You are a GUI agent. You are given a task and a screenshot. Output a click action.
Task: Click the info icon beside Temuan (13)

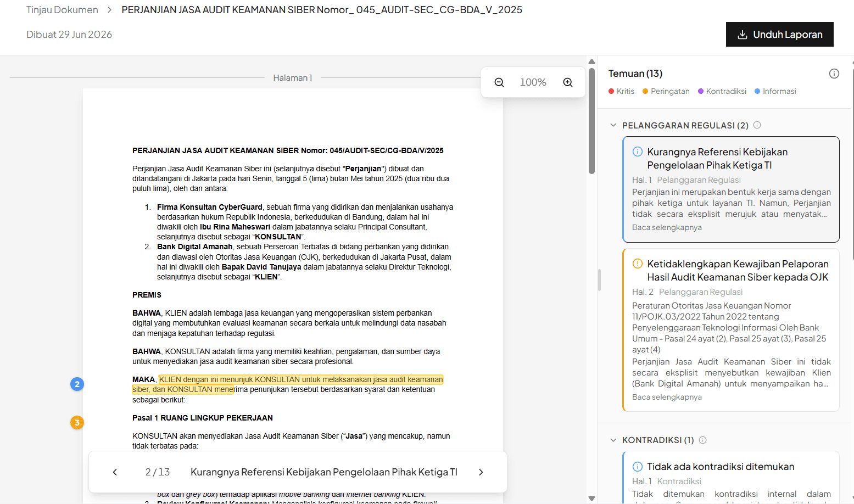pos(834,74)
